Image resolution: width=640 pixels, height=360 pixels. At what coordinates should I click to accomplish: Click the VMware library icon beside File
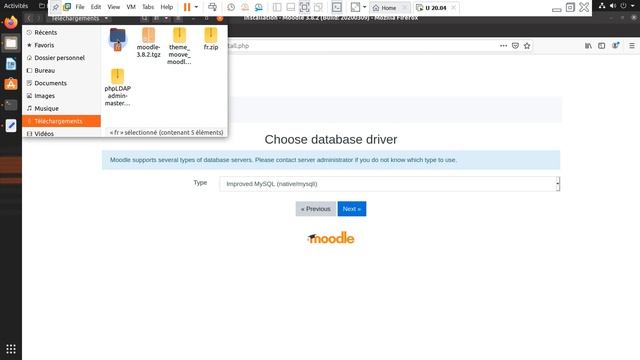click(67, 7)
